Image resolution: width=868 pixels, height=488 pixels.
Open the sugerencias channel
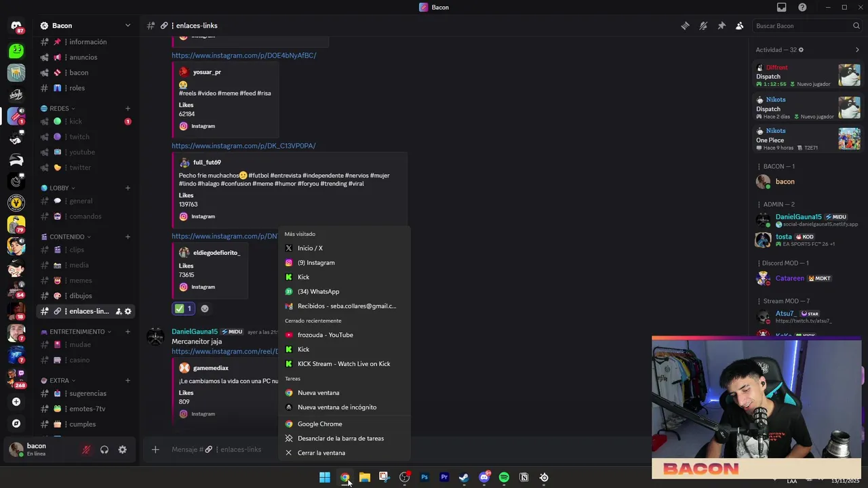point(85,393)
